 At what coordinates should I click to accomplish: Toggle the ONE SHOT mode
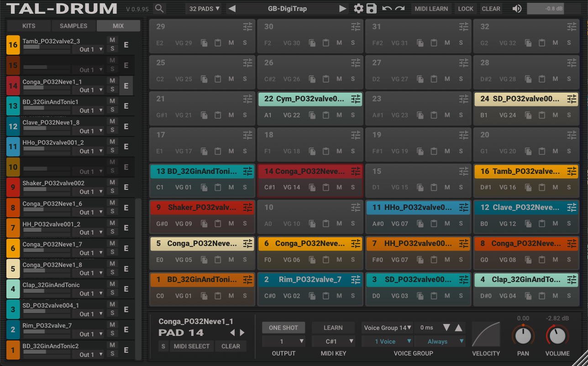tap(283, 328)
